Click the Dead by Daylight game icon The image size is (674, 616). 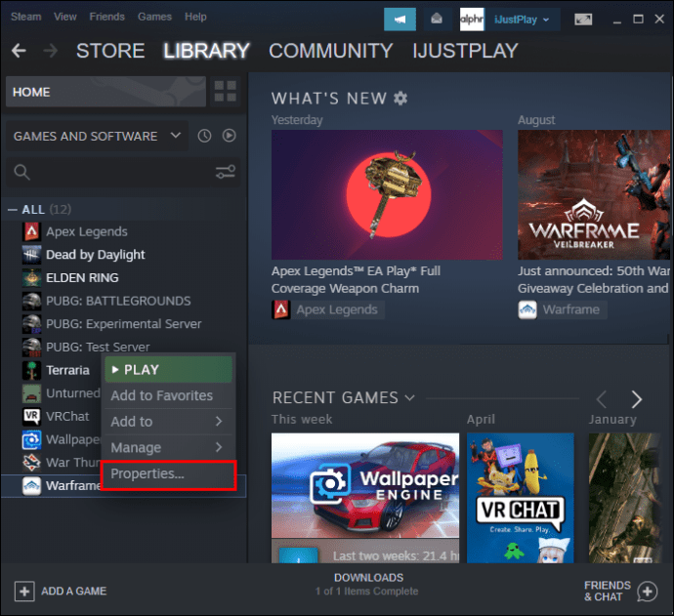point(31,255)
